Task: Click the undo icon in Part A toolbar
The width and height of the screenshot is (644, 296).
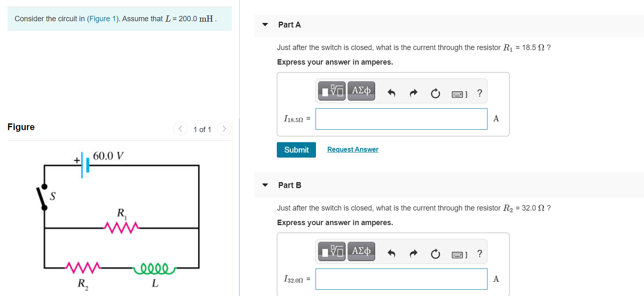Action: (391, 93)
